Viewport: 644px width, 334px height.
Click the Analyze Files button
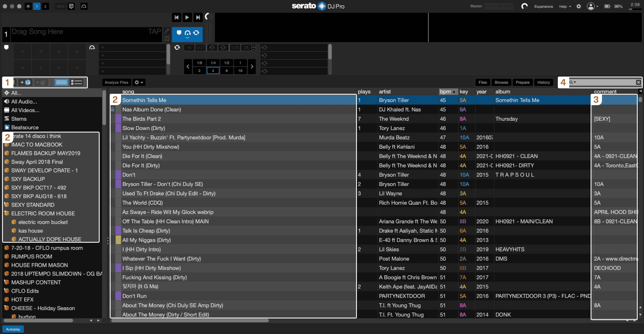[x=116, y=83]
